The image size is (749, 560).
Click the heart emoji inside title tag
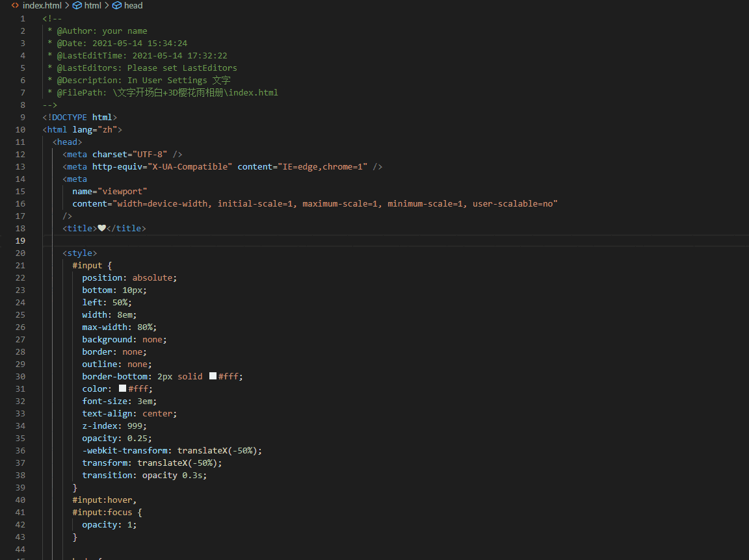pyautogui.click(x=101, y=228)
